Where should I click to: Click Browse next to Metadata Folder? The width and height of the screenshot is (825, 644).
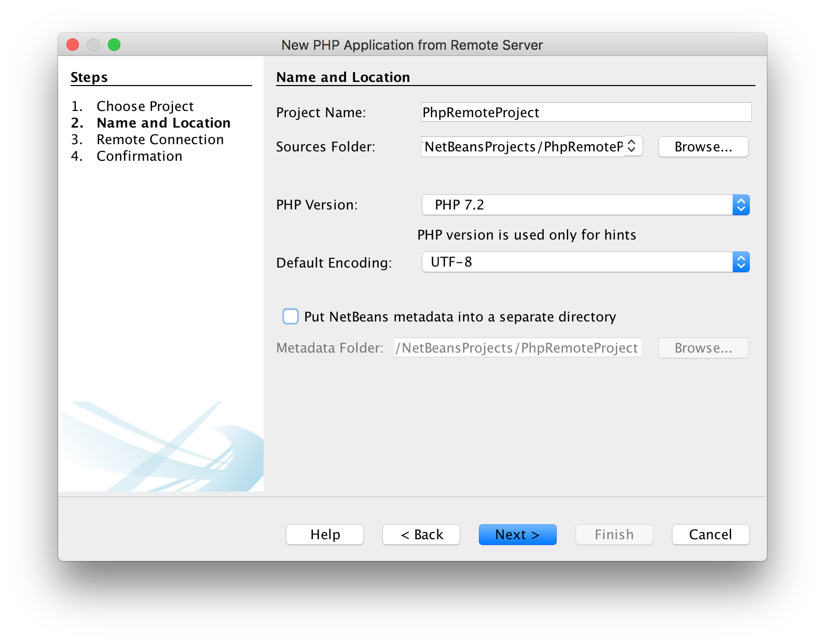pos(703,348)
